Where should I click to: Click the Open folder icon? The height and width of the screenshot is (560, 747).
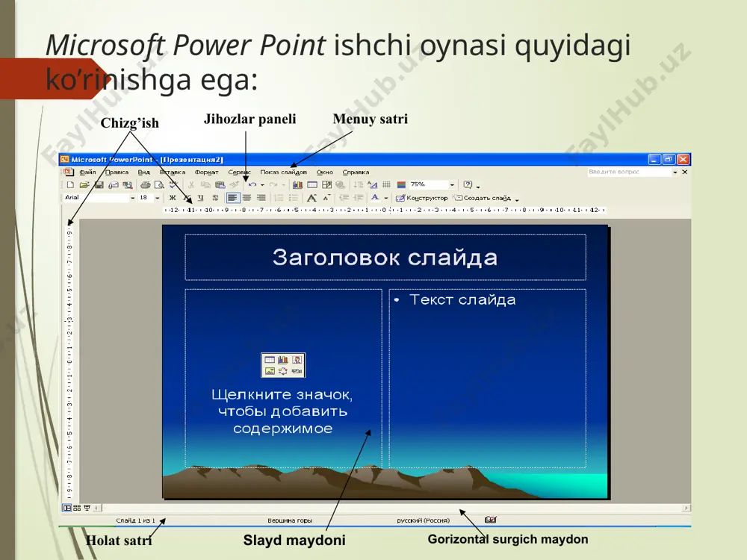84,184
